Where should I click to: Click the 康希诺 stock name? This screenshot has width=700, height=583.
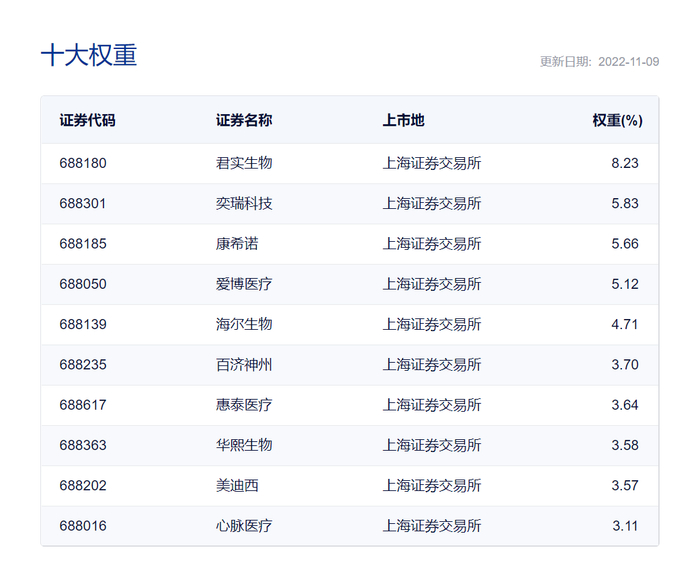(x=237, y=243)
